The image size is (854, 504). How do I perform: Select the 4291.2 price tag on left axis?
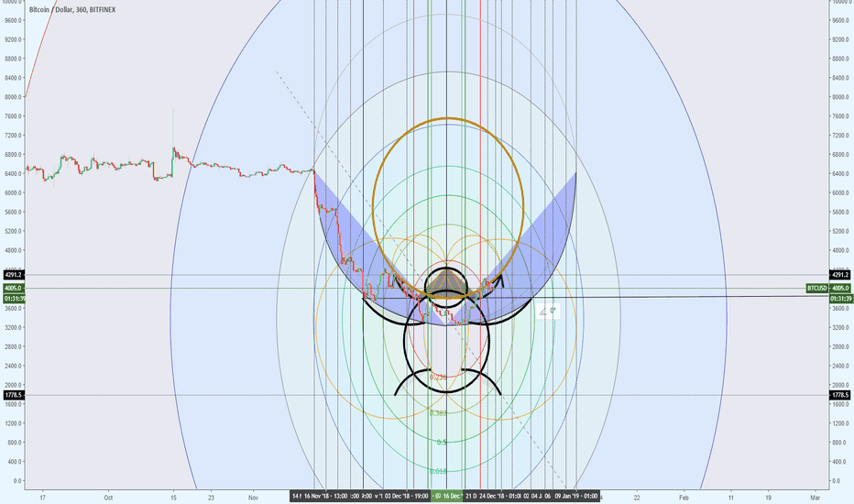click(13, 275)
